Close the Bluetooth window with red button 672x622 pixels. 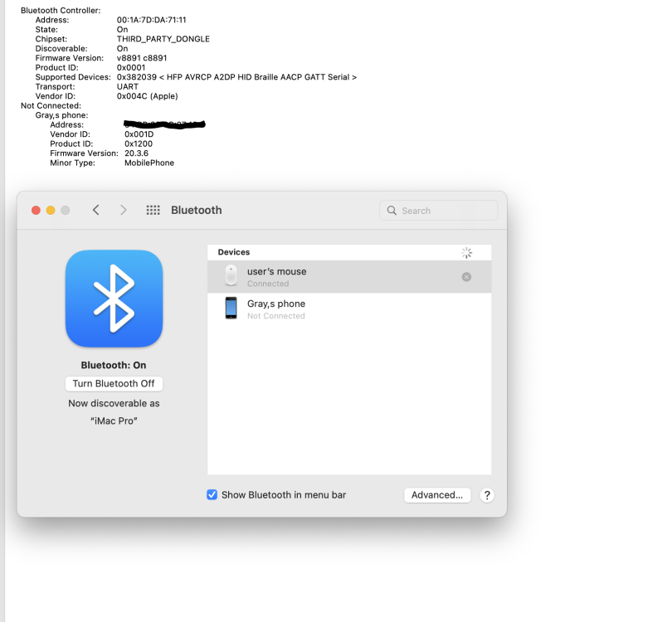coord(36,211)
